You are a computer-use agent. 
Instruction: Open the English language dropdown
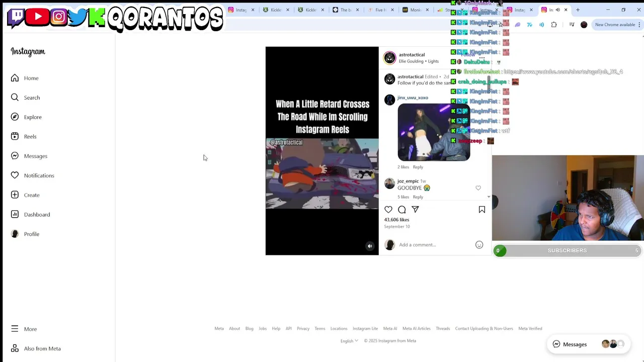point(349,341)
